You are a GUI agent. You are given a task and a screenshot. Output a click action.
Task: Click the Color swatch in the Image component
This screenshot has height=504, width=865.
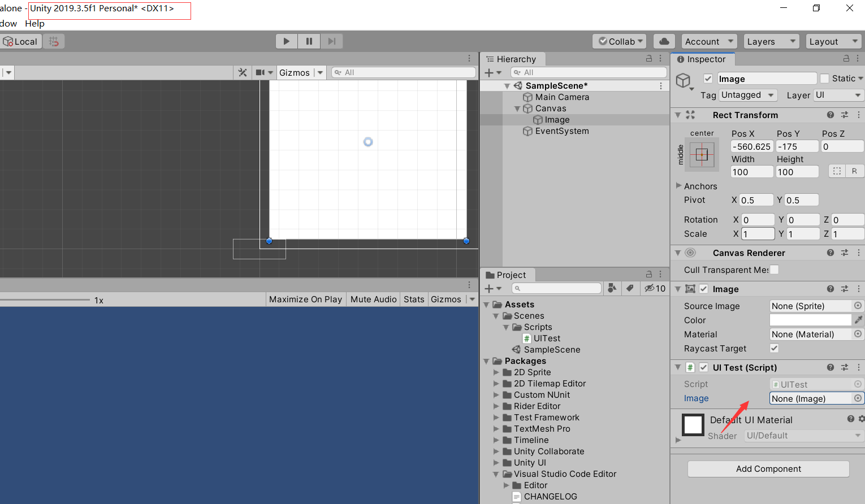coord(810,320)
